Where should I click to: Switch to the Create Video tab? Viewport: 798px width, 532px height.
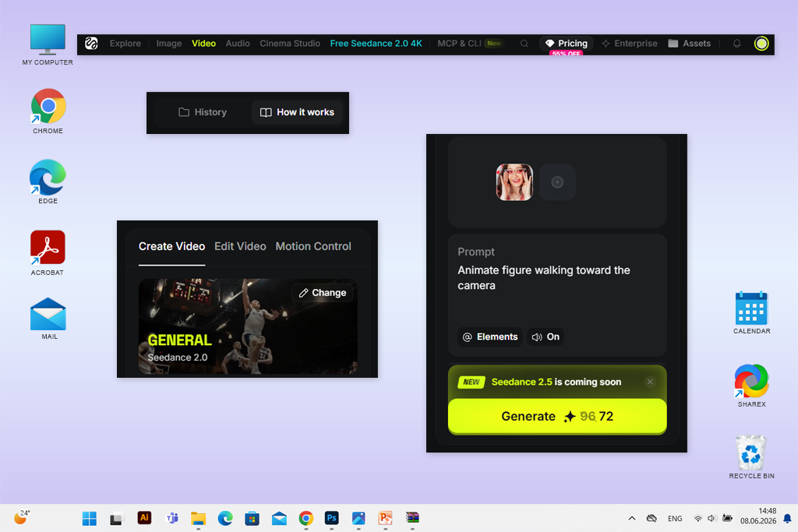[172, 247]
